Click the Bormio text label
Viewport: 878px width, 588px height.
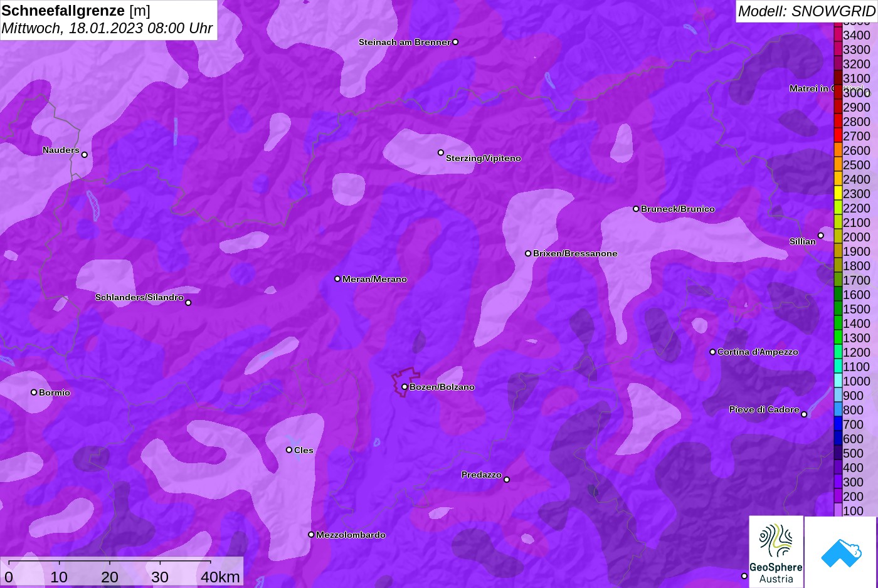pos(55,392)
